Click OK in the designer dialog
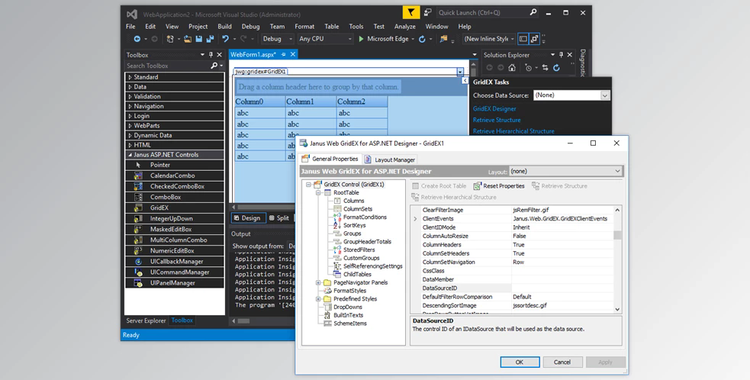This screenshot has height=380, width=750. 519,362
